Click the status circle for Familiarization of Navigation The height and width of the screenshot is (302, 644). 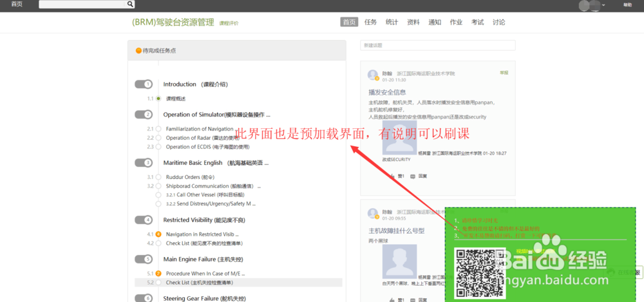[158, 129]
